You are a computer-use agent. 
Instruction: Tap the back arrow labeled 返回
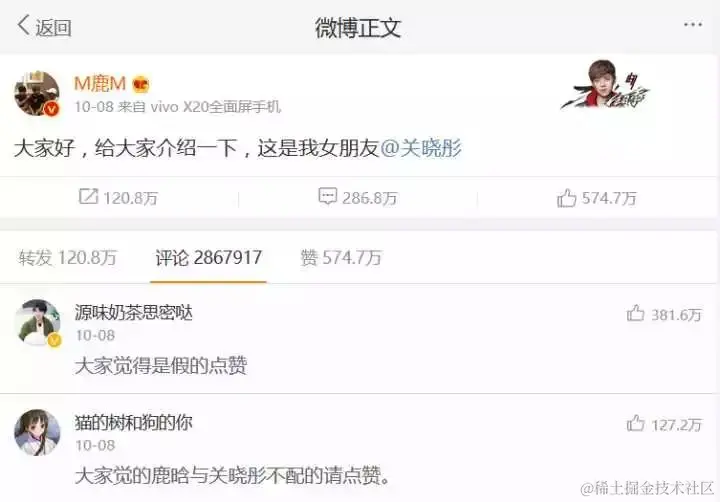pos(44,26)
